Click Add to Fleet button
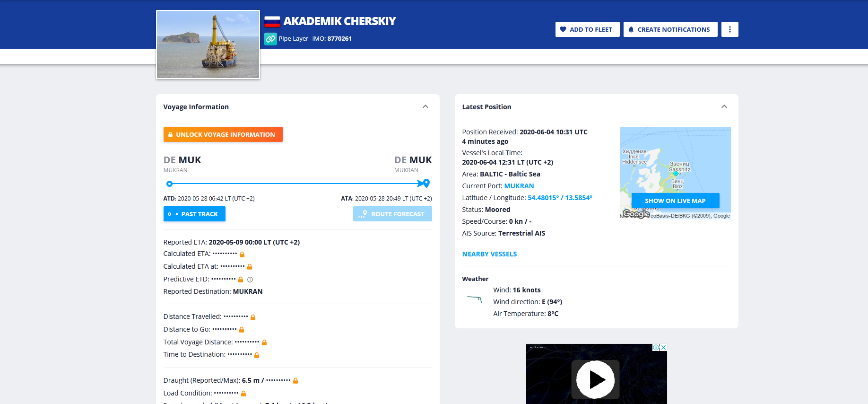Image resolution: width=868 pixels, height=404 pixels. 587,29
